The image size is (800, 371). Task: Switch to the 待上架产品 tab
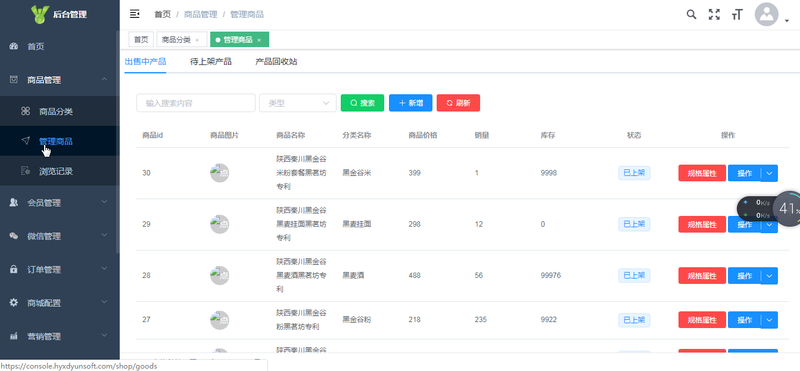coord(211,62)
